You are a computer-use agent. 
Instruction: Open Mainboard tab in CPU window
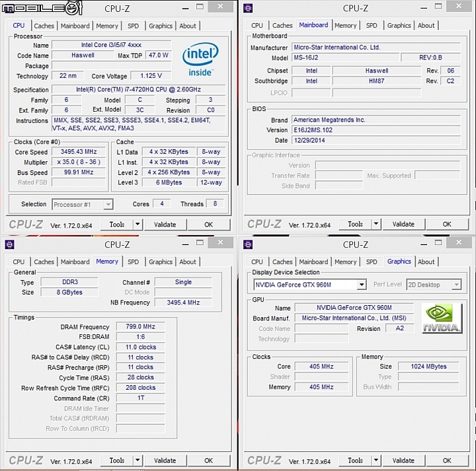pyautogui.click(x=75, y=26)
